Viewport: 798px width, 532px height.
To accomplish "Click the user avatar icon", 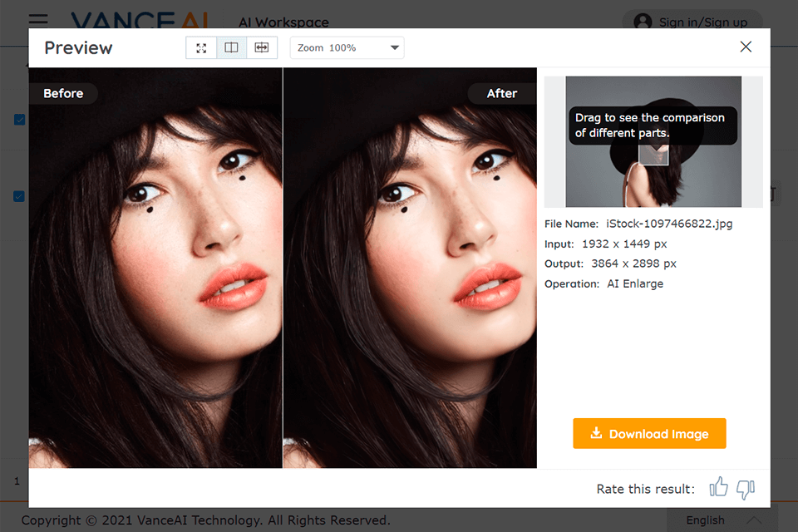I will tap(643, 22).
